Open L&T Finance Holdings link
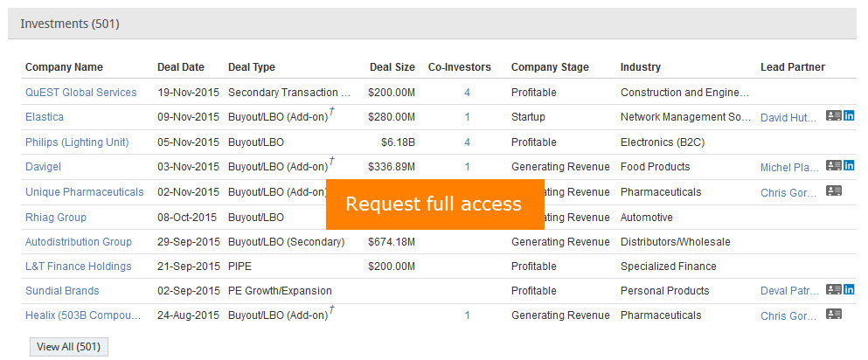This screenshot has height=360, width=868. (78, 266)
